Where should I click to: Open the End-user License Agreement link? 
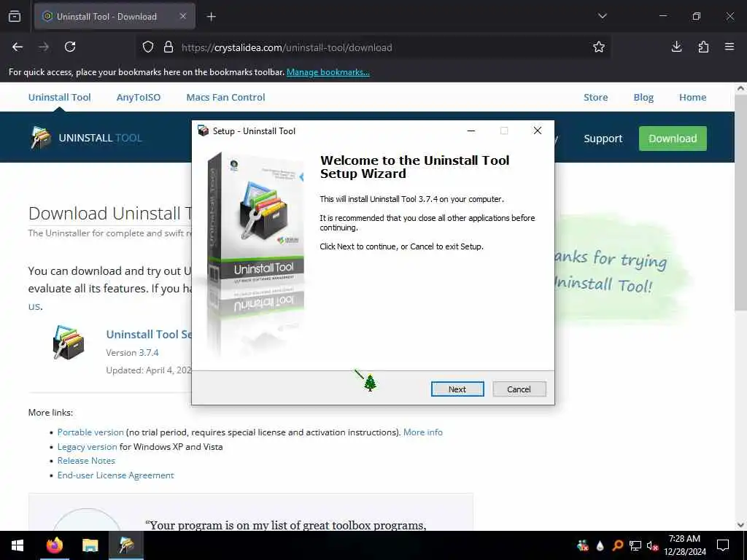(116, 475)
